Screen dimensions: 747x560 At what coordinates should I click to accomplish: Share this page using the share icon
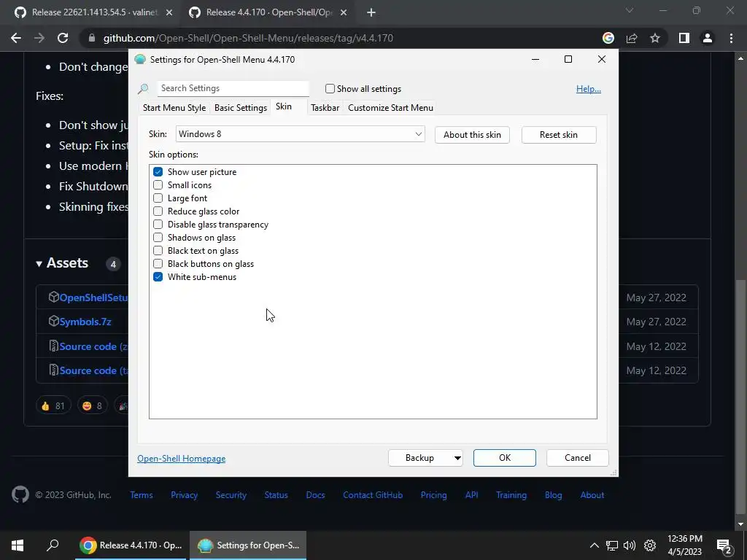pyautogui.click(x=632, y=38)
